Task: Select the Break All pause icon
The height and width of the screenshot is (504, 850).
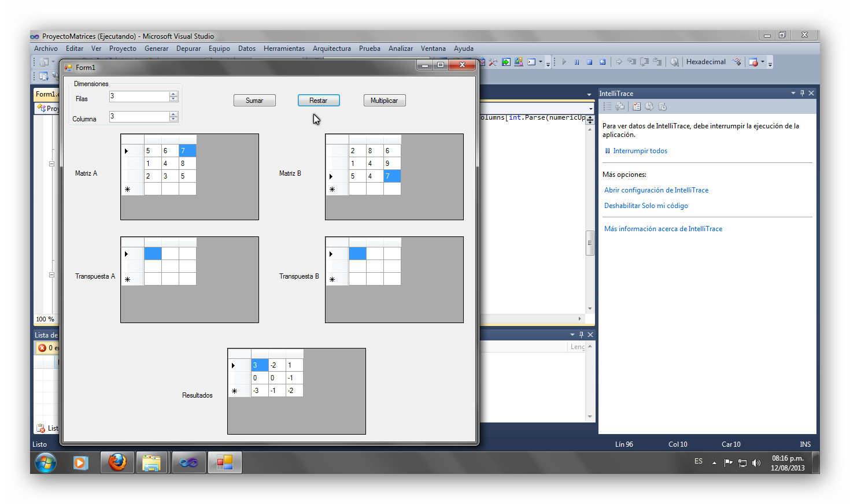Action: click(577, 61)
